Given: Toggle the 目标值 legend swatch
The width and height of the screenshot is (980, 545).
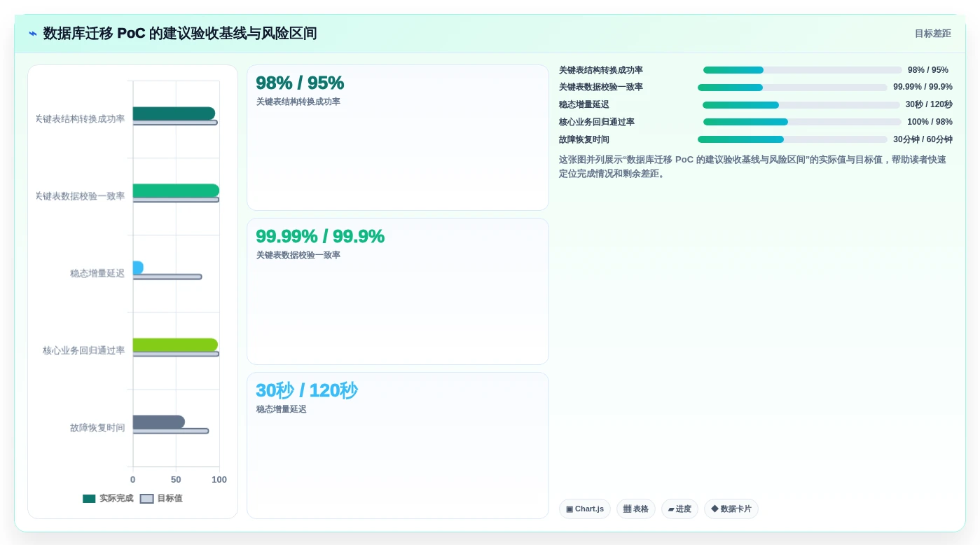Looking at the screenshot, I should 146,499.
